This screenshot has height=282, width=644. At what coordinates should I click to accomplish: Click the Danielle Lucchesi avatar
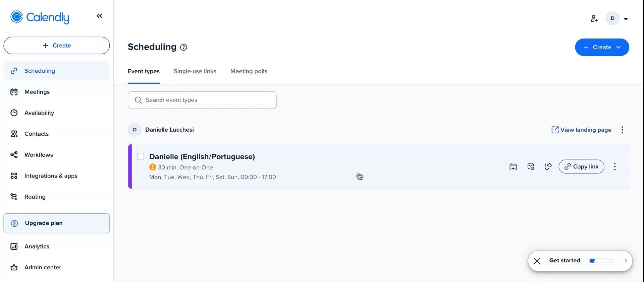tap(135, 130)
